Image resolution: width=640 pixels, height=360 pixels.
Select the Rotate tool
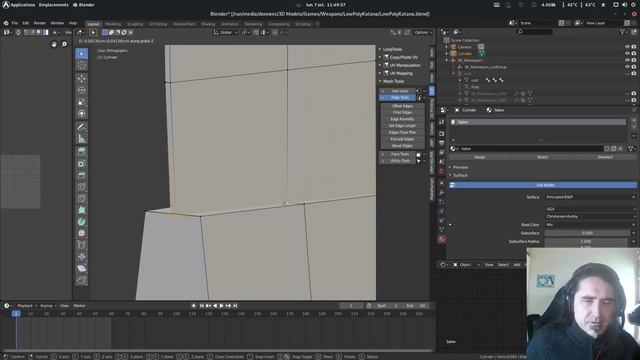coord(82,90)
